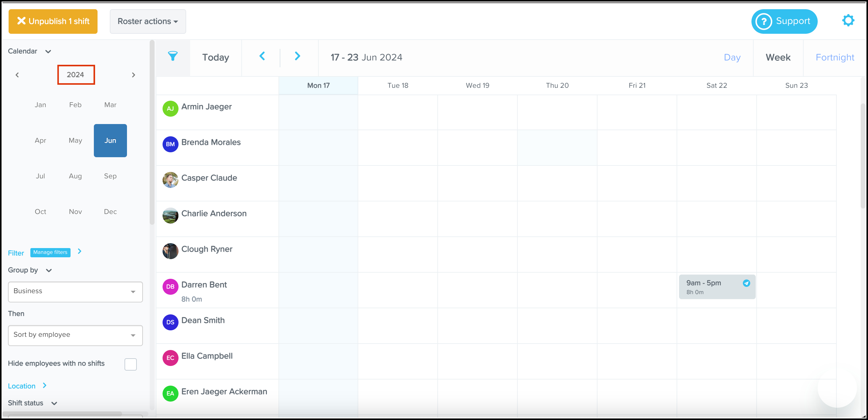Image resolution: width=868 pixels, height=420 pixels.
Task: Open settings with the gear icon
Action: pyautogui.click(x=848, y=21)
